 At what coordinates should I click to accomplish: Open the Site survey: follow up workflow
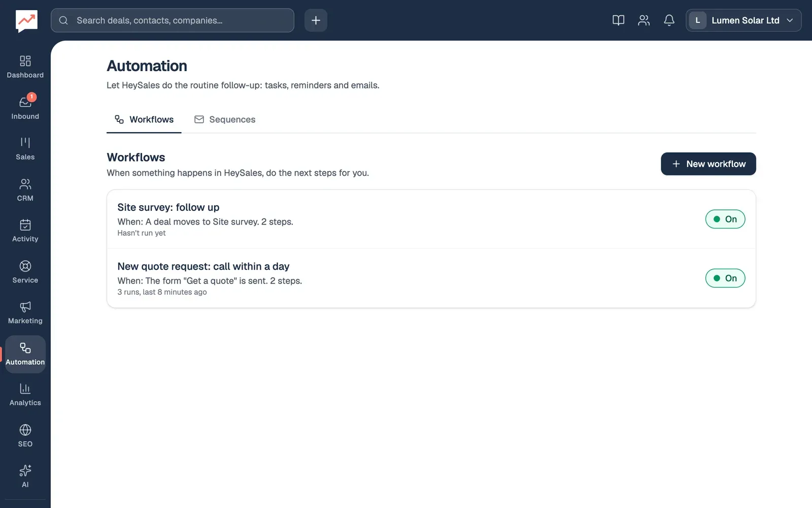[168, 207]
